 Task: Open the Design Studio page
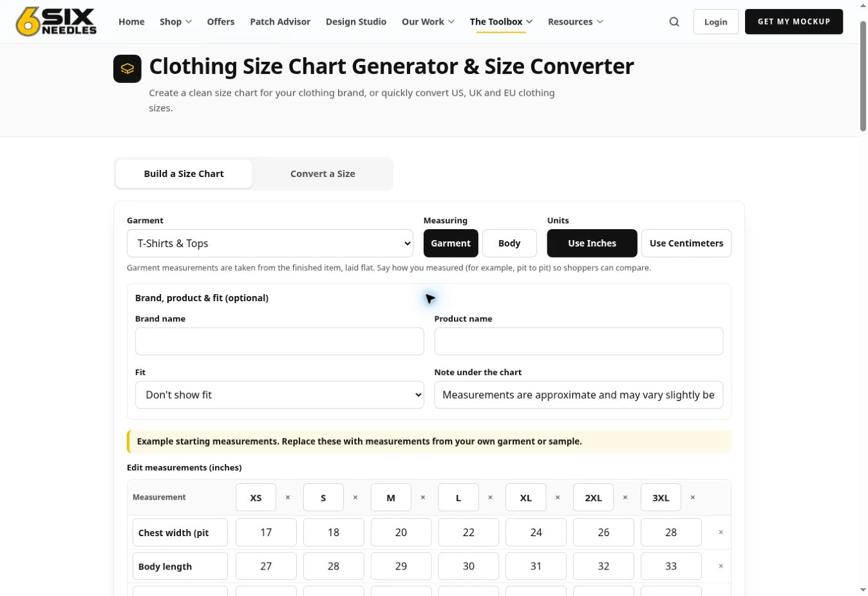click(356, 22)
